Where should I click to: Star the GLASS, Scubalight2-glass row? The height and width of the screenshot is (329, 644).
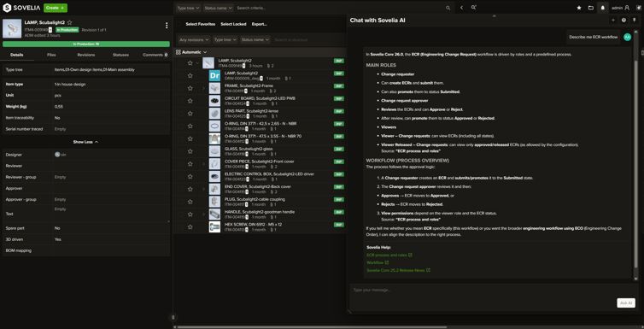(x=190, y=151)
